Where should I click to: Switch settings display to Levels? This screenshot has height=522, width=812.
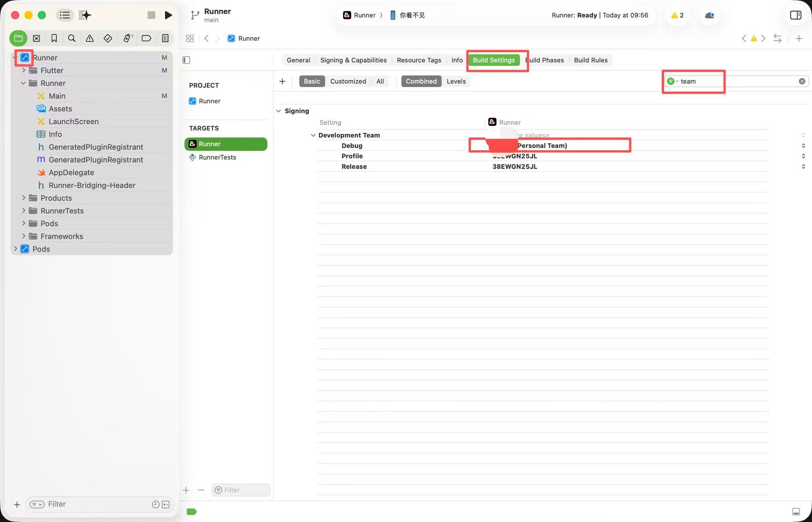tap(456, 81)
